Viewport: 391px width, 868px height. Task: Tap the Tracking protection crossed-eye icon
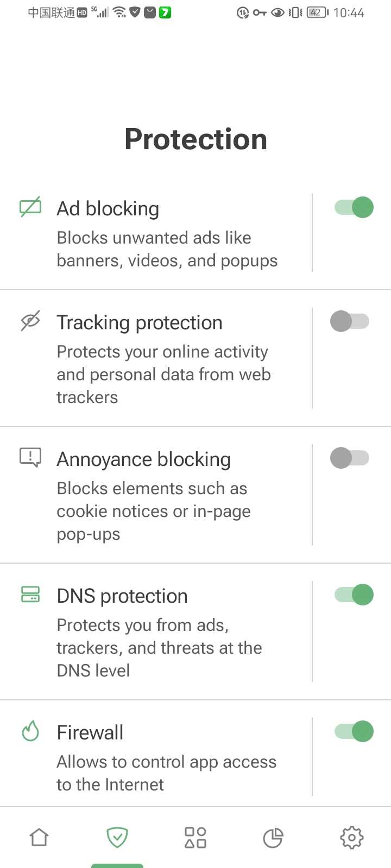point(30,321)
